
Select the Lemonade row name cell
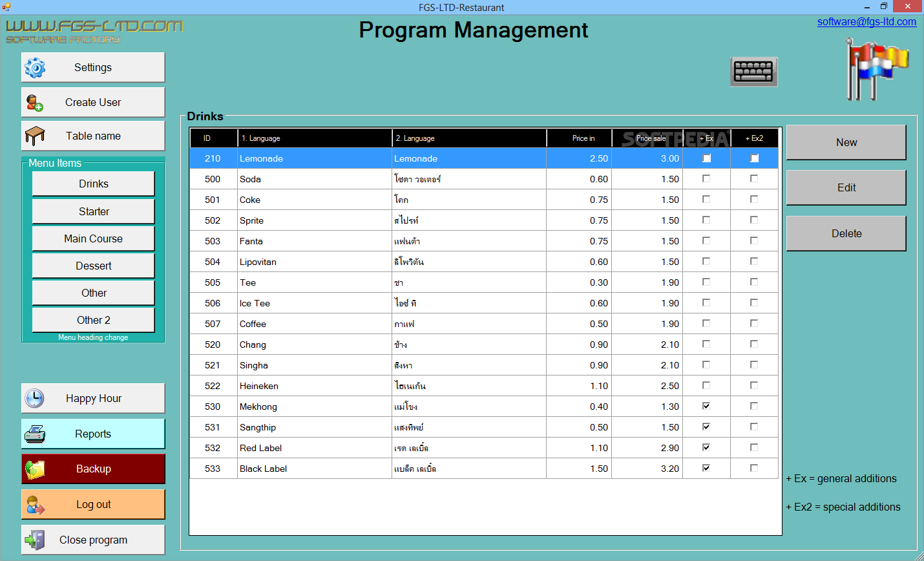[x=315, y=158]
